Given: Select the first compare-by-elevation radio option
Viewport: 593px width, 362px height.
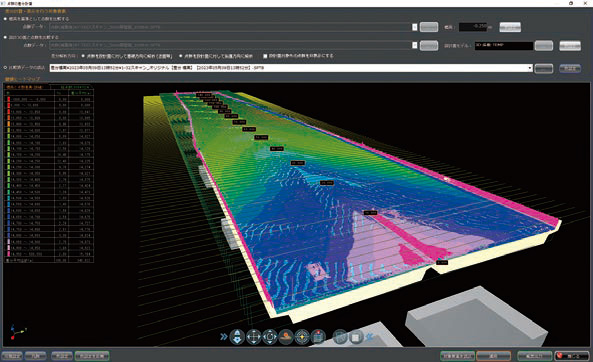Looking at the screenshot, I should [5, 19].
